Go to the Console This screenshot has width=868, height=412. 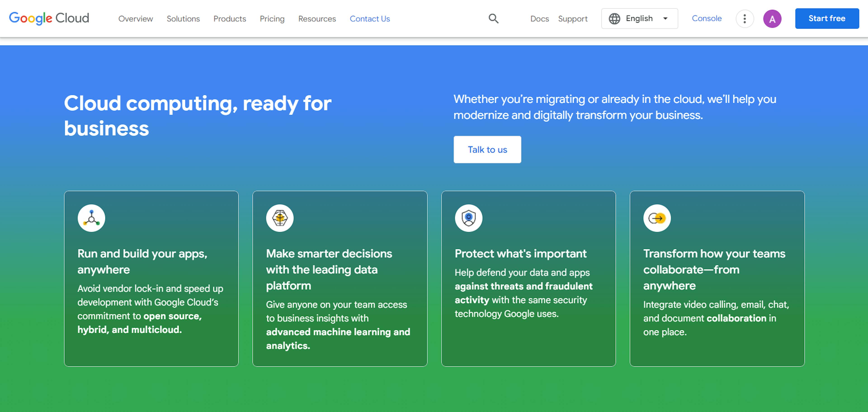pos(707,19)
